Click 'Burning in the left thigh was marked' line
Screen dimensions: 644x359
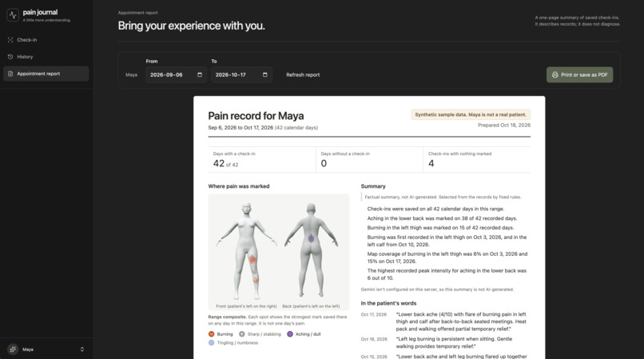click(440, 228)
